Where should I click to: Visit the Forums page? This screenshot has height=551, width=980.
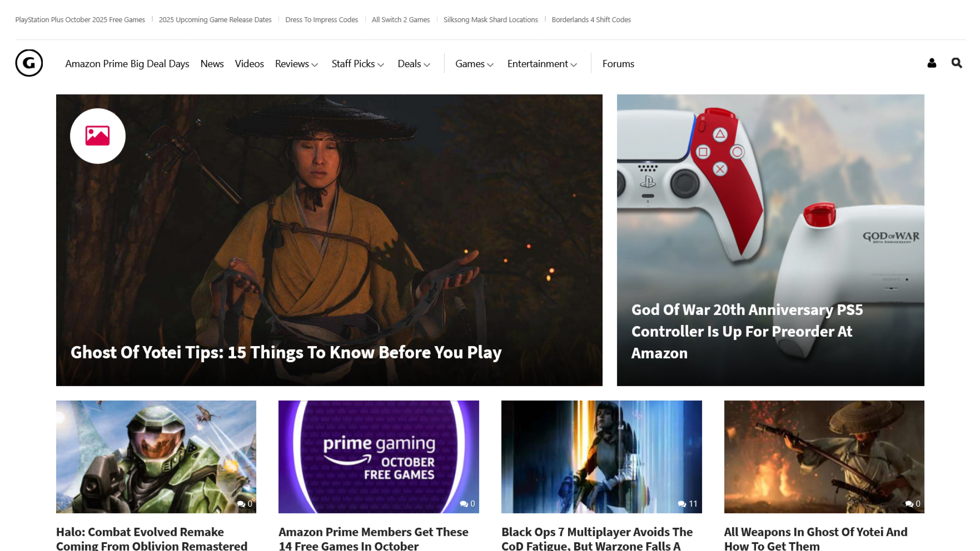618,64
